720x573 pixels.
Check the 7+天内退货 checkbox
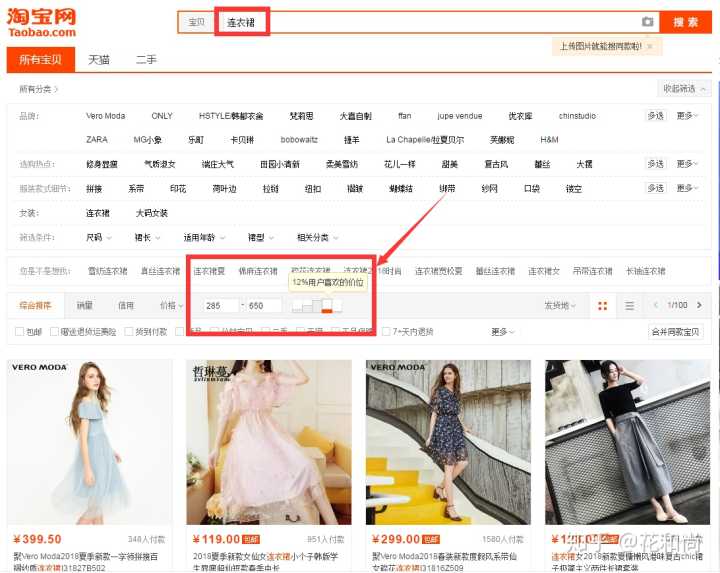[x=387, y=331]
